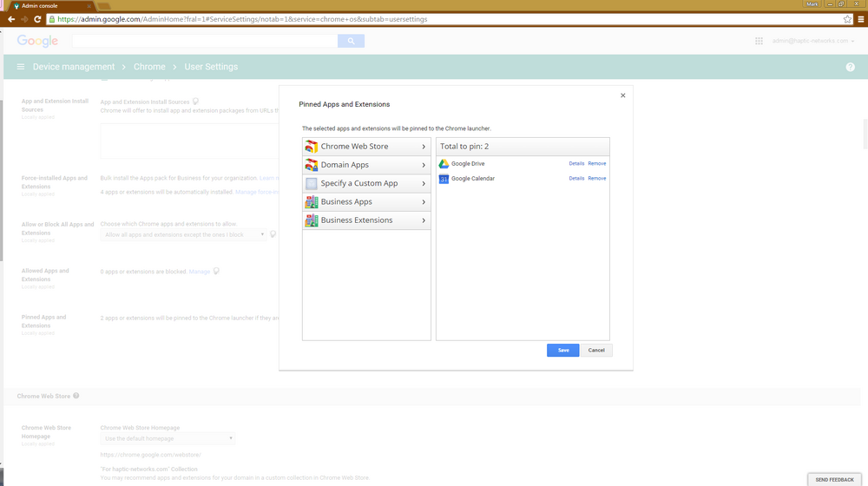Open the Allow all apps and extensions dropdown
This screenshot has width=868, height=486.
click(x=184, y=234)
